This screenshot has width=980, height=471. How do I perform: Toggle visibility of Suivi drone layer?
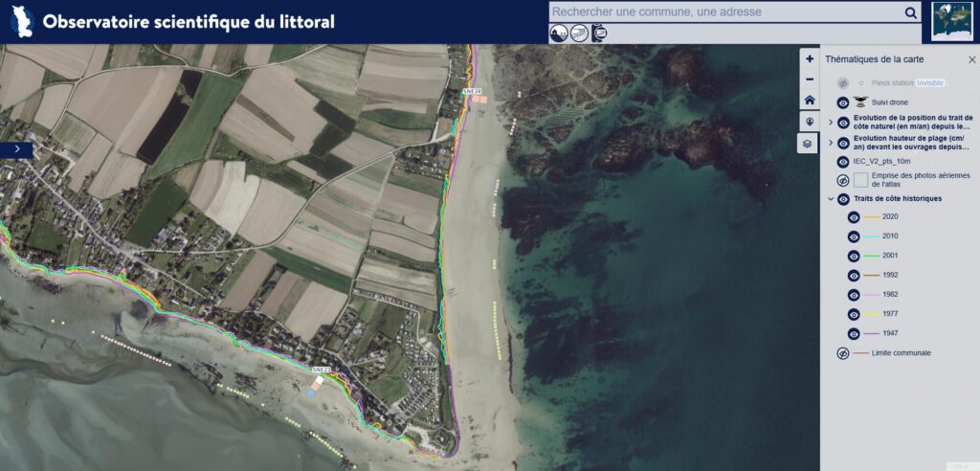[843, 102]
